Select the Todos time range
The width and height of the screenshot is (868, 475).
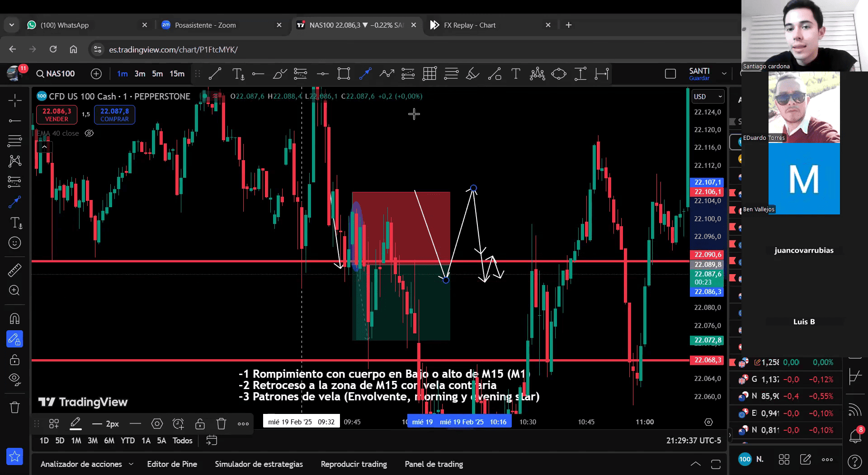(182, 441)
